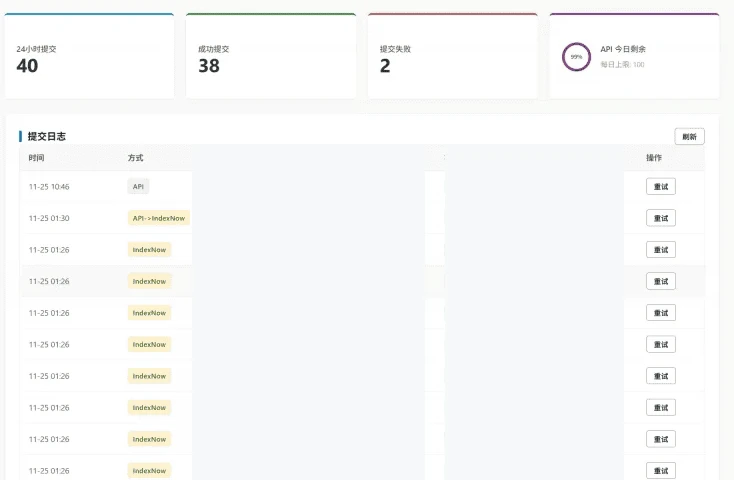The image size is (734, 480).
Task: Click the success count 38
Action: [209, 66]
